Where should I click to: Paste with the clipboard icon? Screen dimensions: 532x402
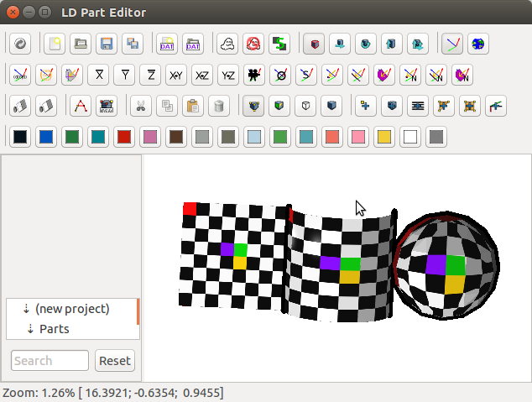193,106
